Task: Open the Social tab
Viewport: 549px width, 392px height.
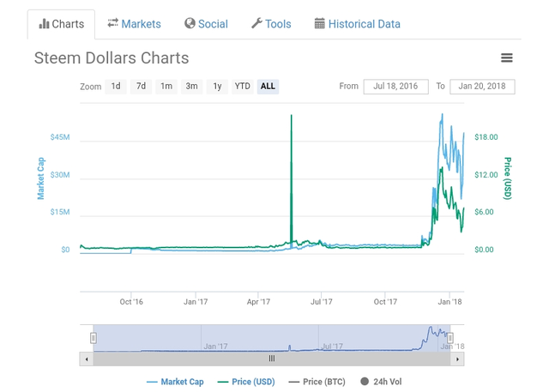Action: coord(206,24)
